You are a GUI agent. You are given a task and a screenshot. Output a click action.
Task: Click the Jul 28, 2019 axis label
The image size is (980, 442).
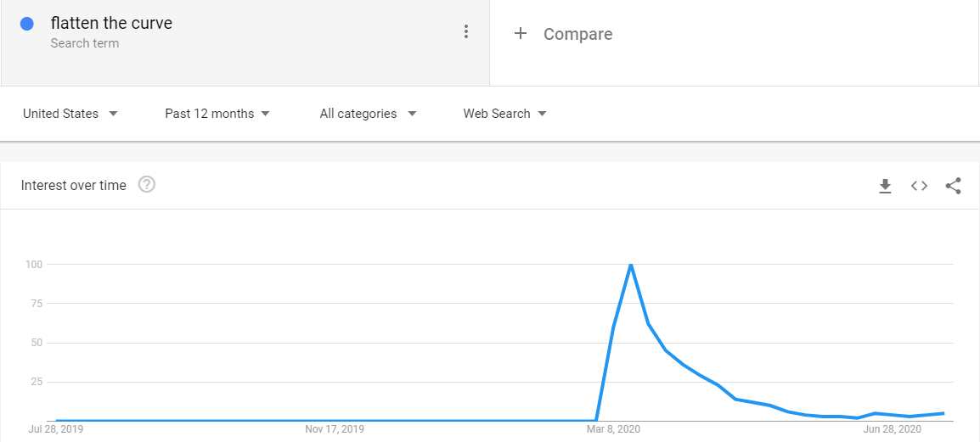(x=56, y=429)
